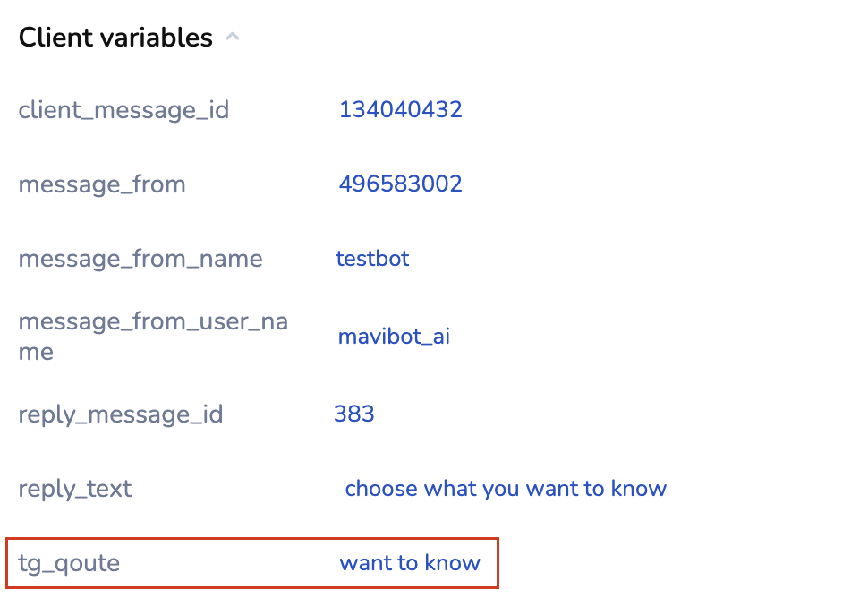Select the message_from_name variable label
868x598 pixels.
point(140,259)
